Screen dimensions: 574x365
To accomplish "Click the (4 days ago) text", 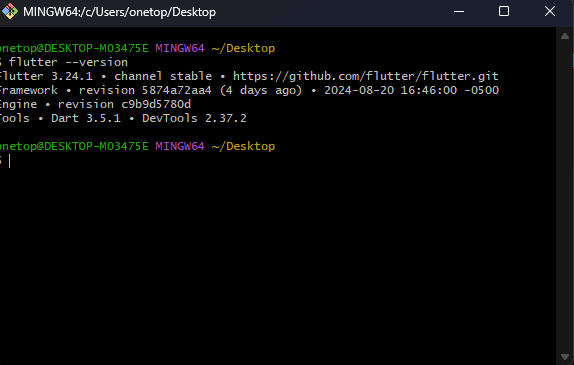I will [261, 90].
